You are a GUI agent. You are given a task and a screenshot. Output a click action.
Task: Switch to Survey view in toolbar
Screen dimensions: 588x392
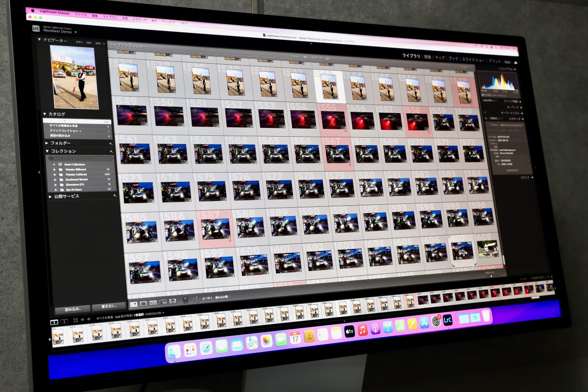point(163,301)
